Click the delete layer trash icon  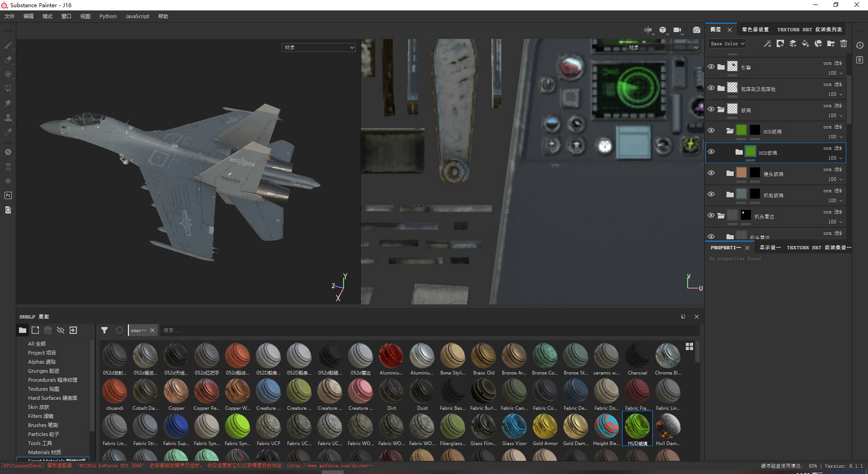click(x=844, y=43)
